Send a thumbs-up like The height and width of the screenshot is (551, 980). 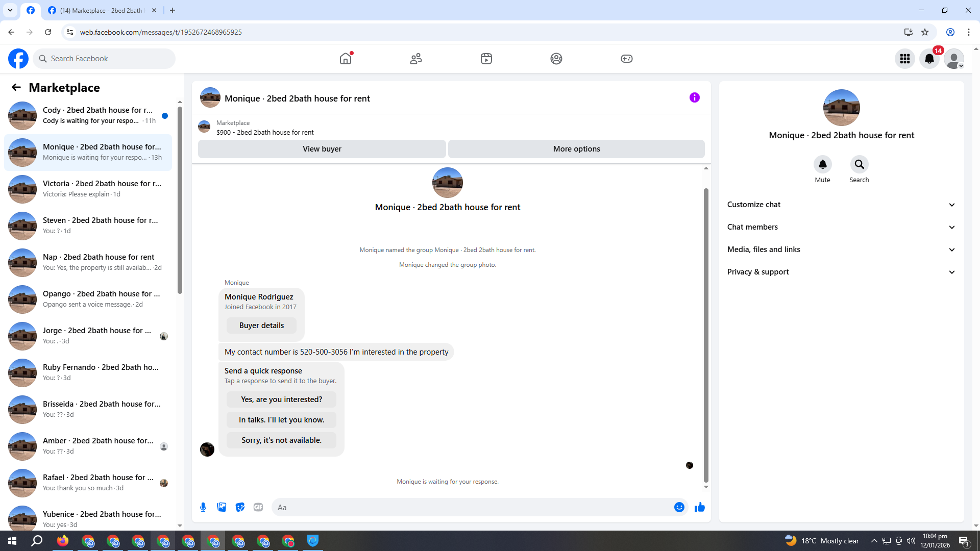pyautogui.click(x=700, y=507)
